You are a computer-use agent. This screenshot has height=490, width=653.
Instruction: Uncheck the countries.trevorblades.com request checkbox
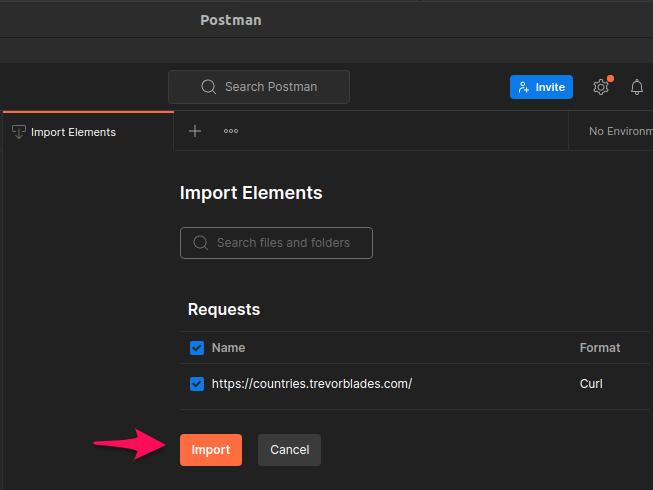(197, 384)
